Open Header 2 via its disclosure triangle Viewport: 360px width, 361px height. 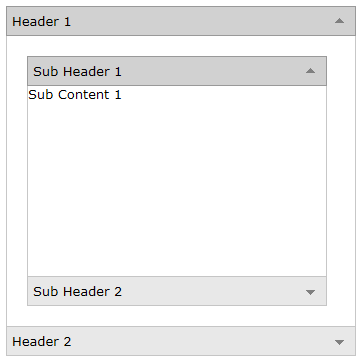point(339,342)
